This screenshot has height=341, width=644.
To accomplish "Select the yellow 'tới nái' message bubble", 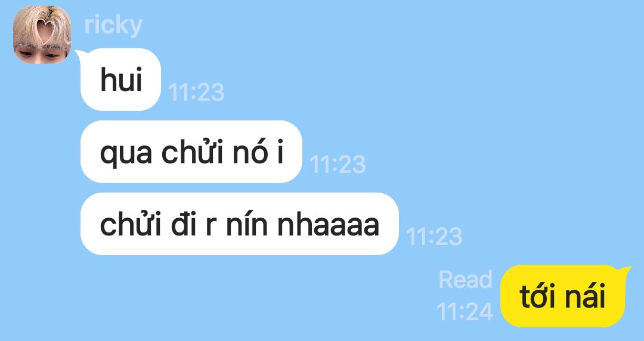I will tap(563, 296).
